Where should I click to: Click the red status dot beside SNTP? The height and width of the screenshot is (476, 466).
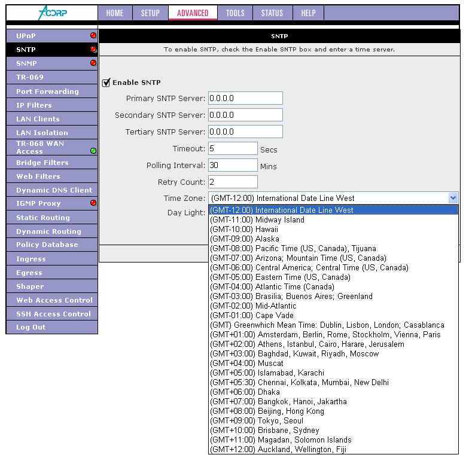(x=93, y=49)
